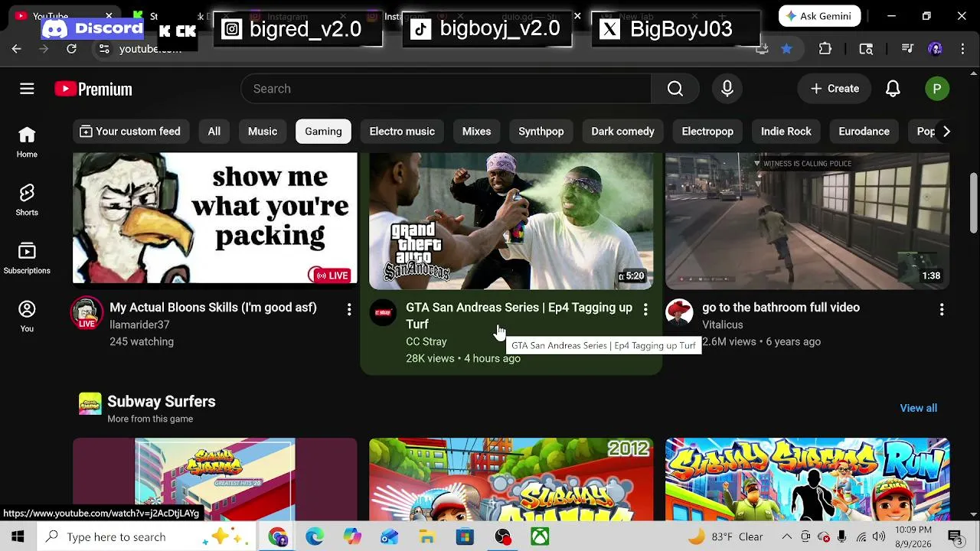This screenshot has width=980, height=551.
Task: Open the Chrome profile avatar
Action: [935, 49]
